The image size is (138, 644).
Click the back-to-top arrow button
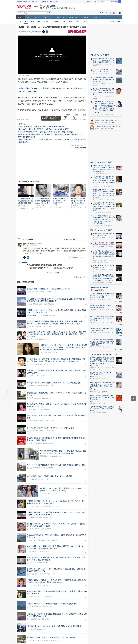[133, 398]
